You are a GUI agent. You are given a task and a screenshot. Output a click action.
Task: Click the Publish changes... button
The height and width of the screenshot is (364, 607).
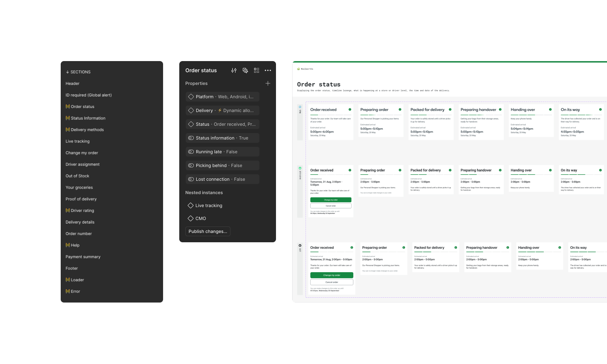pos(208,231)
